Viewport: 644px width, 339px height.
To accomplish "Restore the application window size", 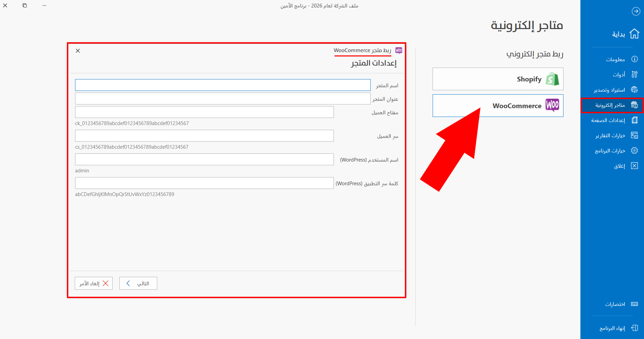I will coord(25,5).
